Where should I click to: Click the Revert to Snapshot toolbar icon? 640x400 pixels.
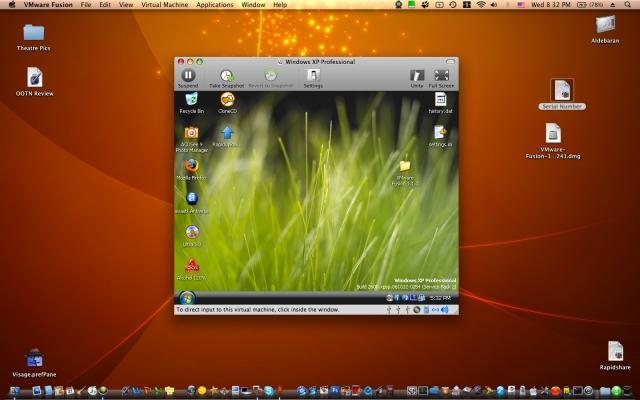pyautogui.click(x=270, y=76)
